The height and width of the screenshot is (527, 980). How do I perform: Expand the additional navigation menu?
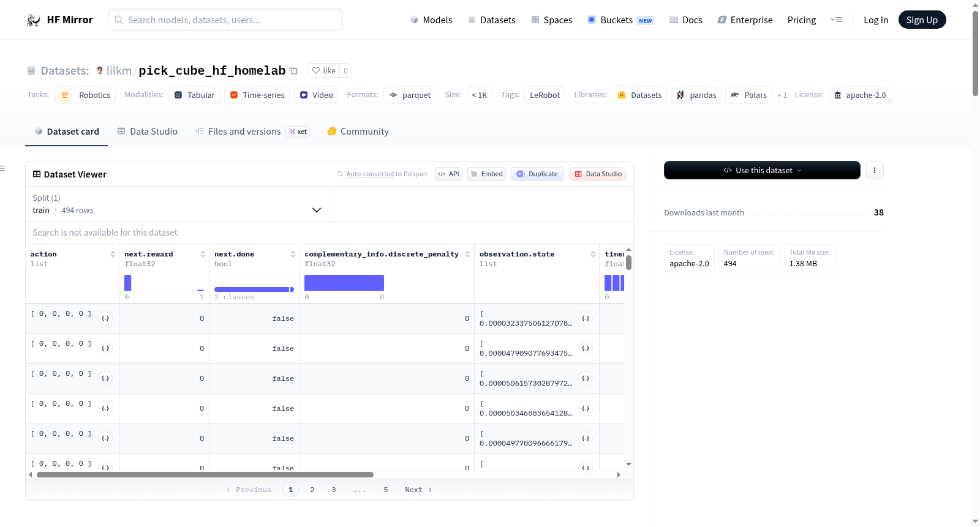(x=836, y=20)
